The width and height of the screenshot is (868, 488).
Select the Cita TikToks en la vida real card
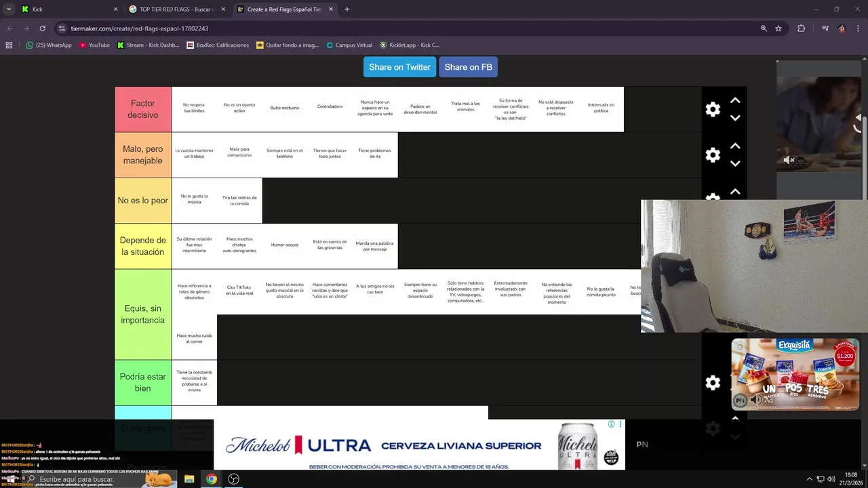click(x=239, y=291)
